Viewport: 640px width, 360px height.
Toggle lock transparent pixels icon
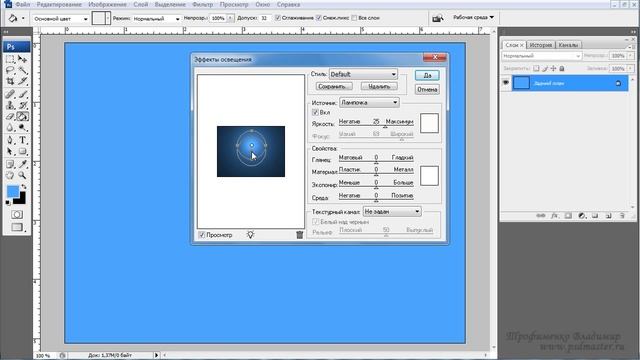pyautogui.click(x=536, y=69)
